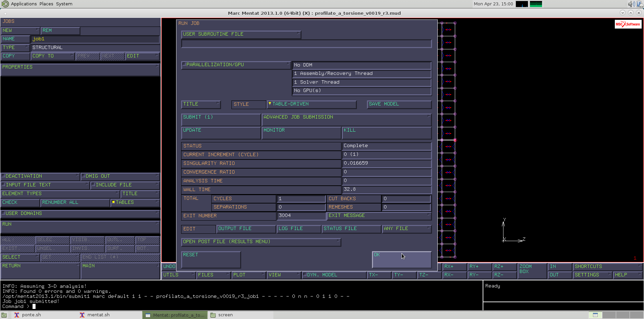Click zoom IN button
This screenshot has height=319, width=644.
tap(560, 267)
